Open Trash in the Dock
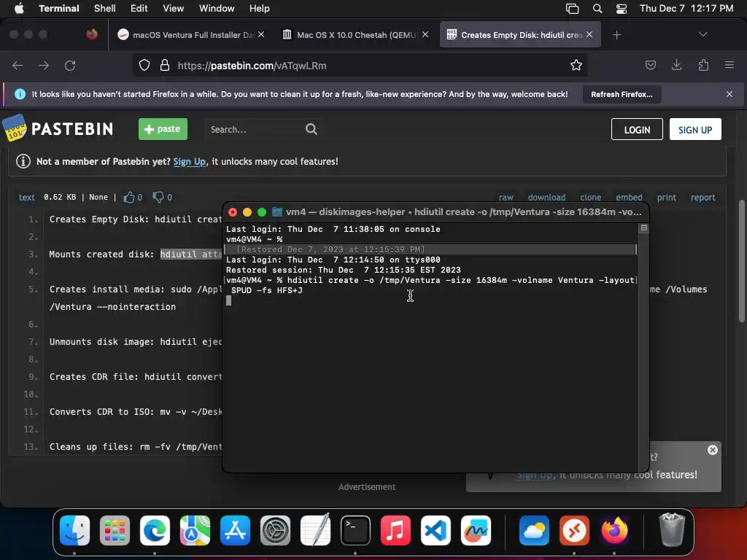The width and height of the screenshot is (747, 560). point(672,529)
